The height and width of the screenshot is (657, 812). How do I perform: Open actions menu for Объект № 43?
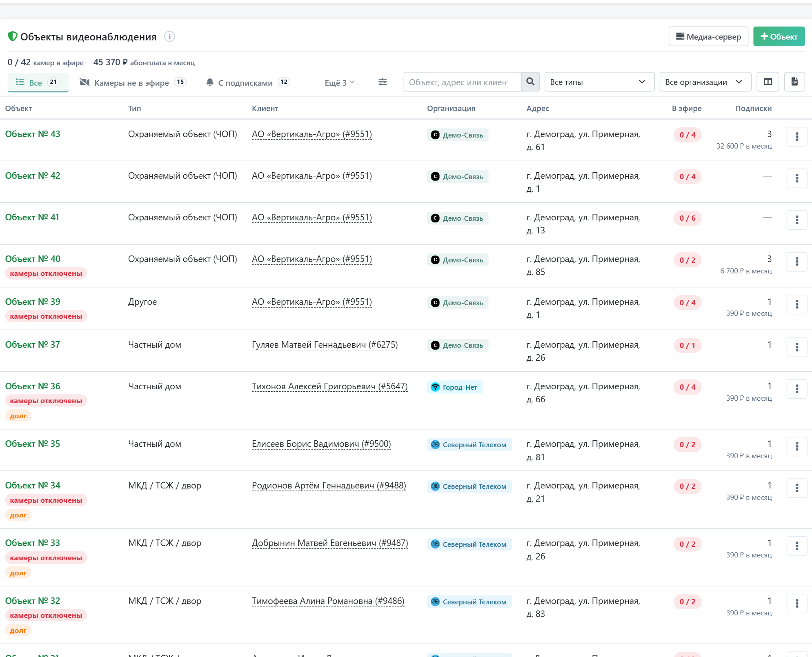(x=797, y=137)
